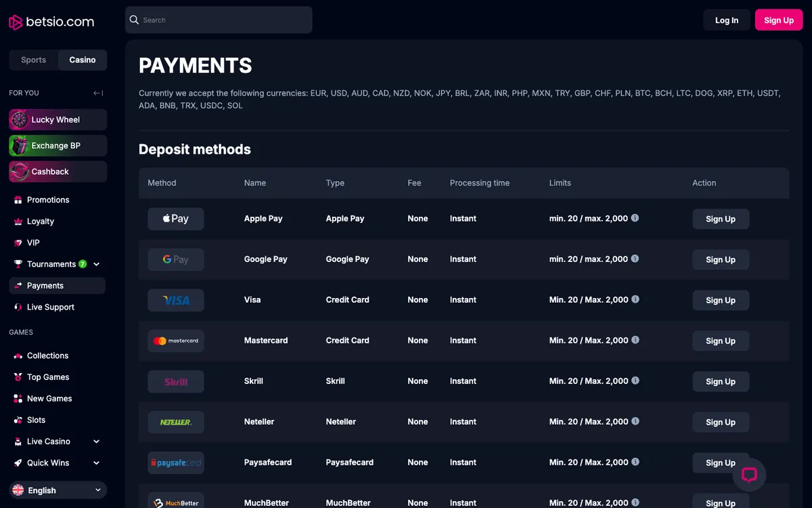Click Sign Up in the Visa row
This screenshot has height=508, width=812.
[x=721, y=300]
